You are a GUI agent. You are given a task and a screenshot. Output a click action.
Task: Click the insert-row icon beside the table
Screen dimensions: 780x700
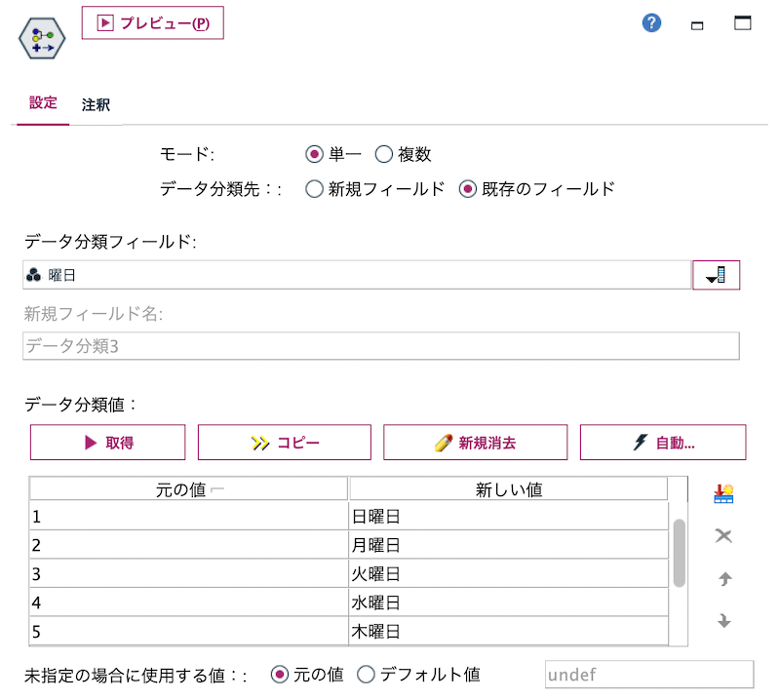pyautogui.click(x=724, y=492)
